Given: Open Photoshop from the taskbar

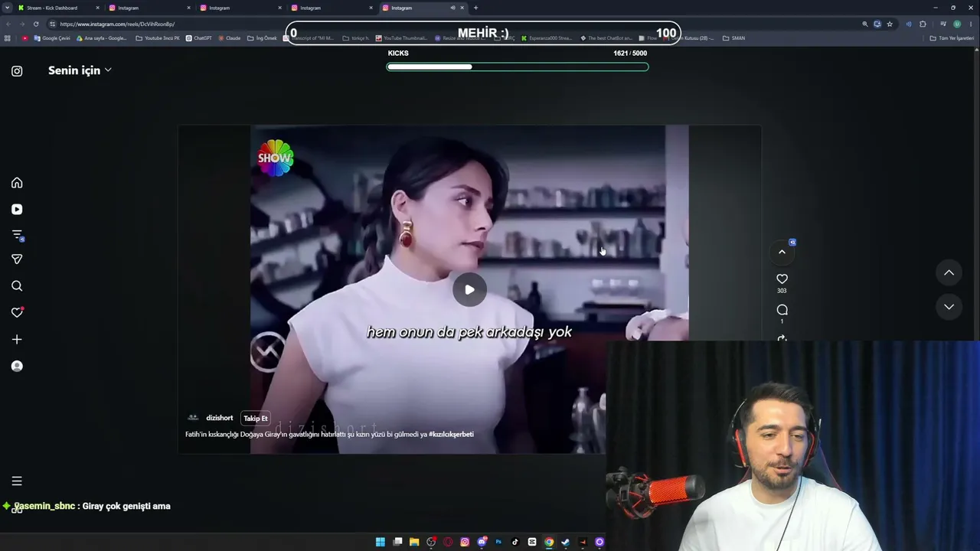Looking at the screenshot, I should pyautogui.click(x=498, y=542).
